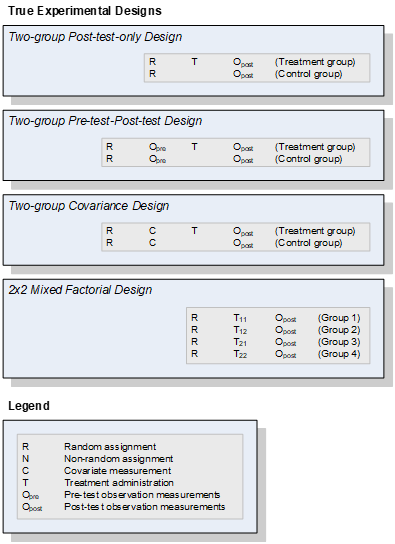Click the 2x2 Mixed Factorial Design title
Image resolution: width=395 pixels, height=544 pixels.
(x=80, y=290)
